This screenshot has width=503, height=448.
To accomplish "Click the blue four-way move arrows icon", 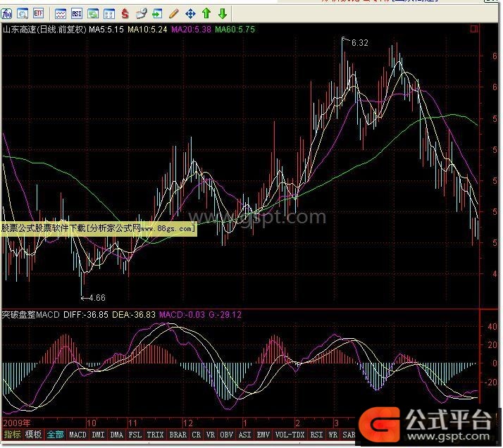I will click(190, 14).
